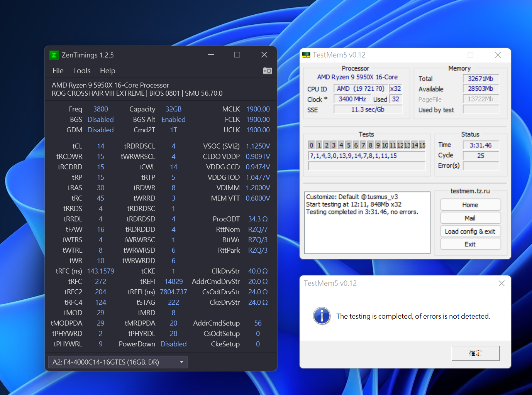Screen dimensions: 532x395
Task: Click the green Z logo in ZenTimings titlebar
Action: click(x=54, y=55)
